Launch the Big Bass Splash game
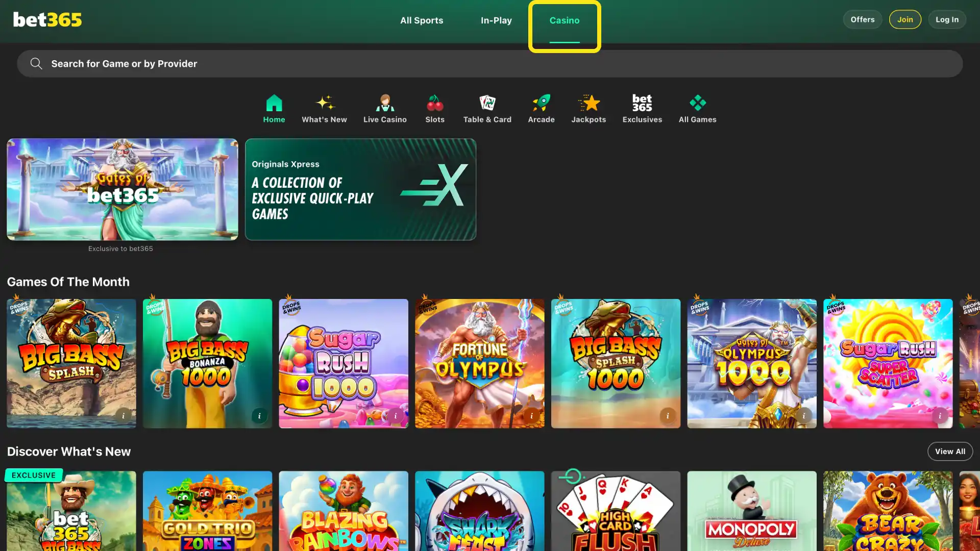The image size is (980, 551). coord(71,363)
